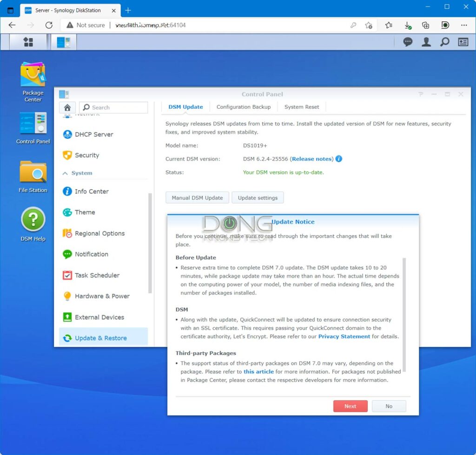
Task: Open DSM notifications speech bubble icon
Action: [x=407, y=42]
